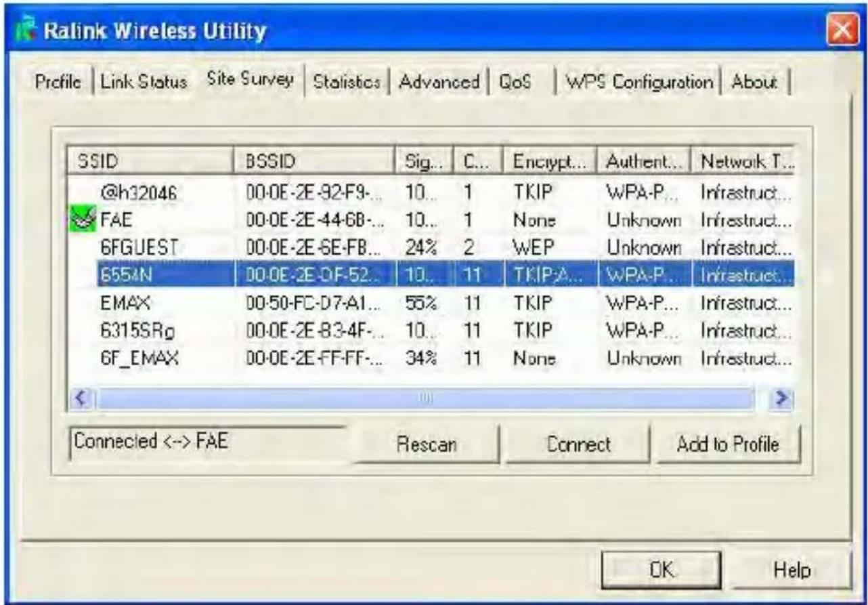Click BSSID 00-0E-2E-92-F9 of @h32046
The height and width of the screenshot is (605, 868).
(x=312, y=193)
